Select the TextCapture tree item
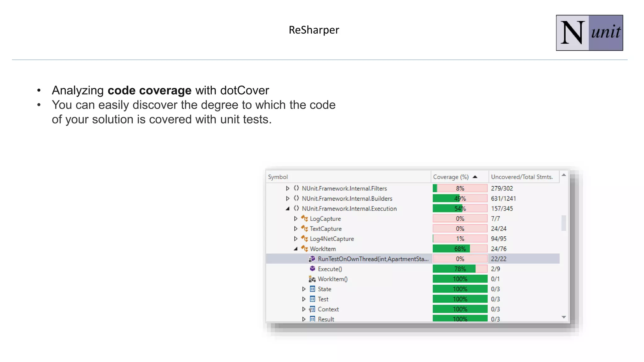 point(325,229)
